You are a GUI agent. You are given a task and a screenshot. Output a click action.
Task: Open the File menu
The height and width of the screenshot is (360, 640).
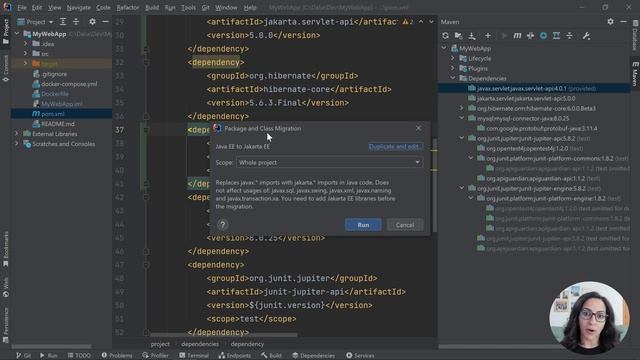[22, 7]
